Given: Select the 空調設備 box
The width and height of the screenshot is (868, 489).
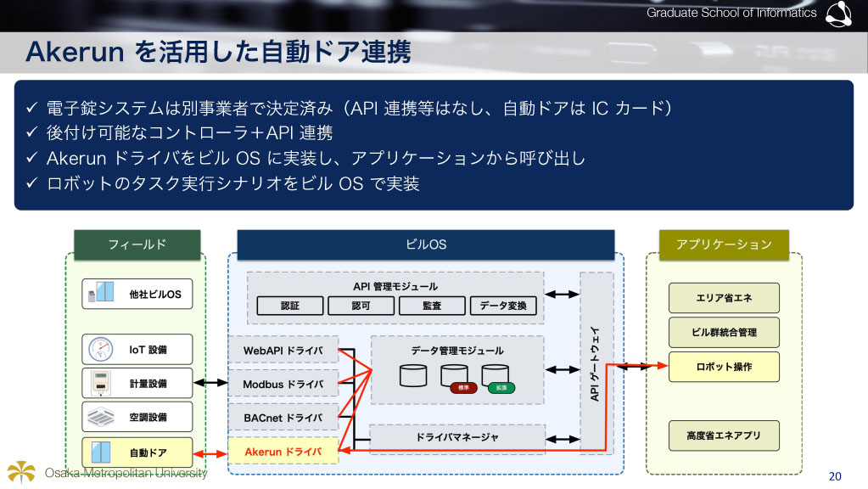Looking at the screenshot, I should 137,417.
